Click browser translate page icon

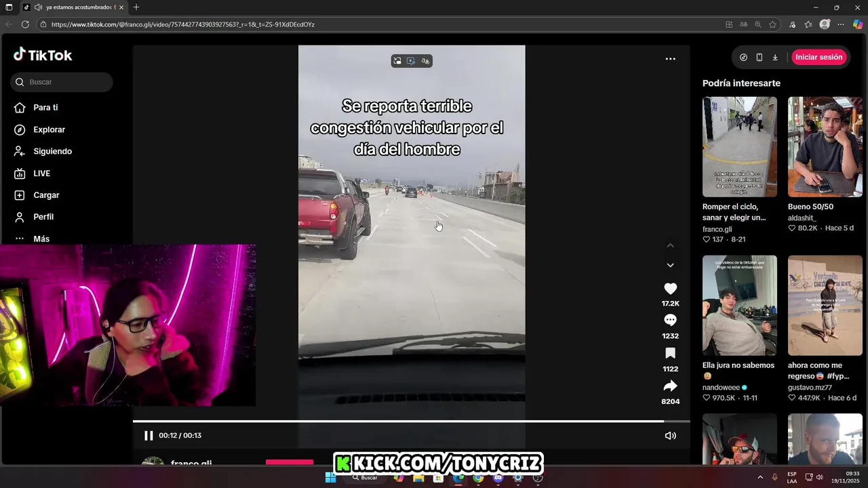coord(743,24)
